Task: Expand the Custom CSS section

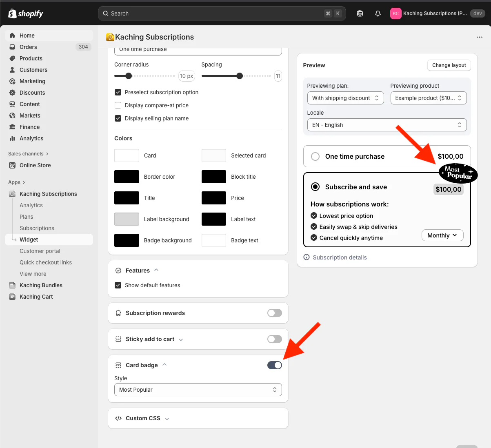Action: coord(167,419)
